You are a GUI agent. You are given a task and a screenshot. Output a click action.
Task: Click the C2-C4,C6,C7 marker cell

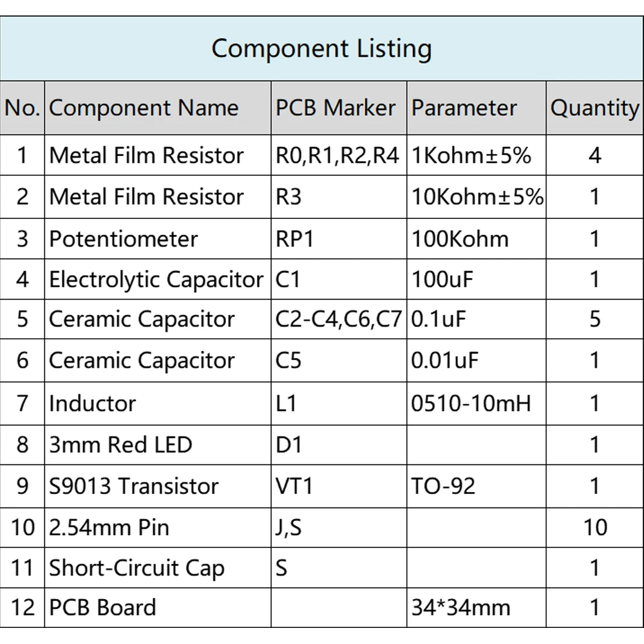pyautogui.click(x=339, y=319)
